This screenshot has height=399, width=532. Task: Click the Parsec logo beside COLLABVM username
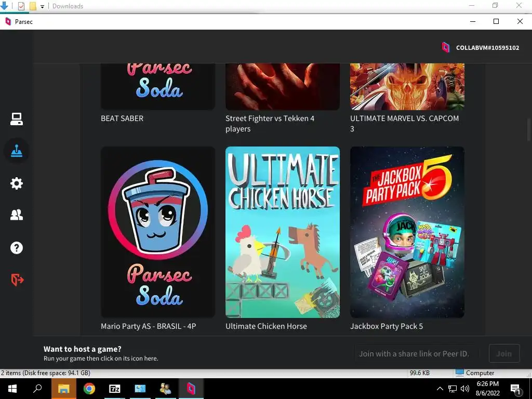[445, 47]
